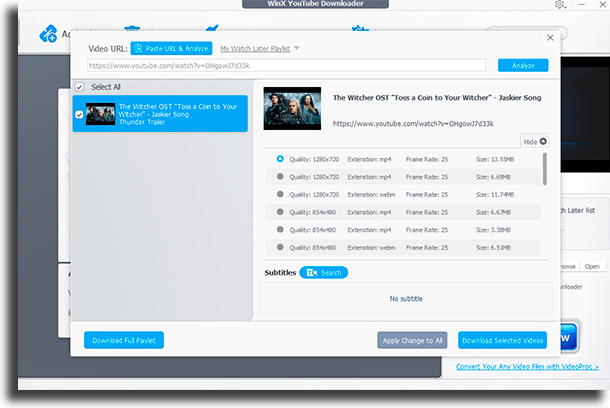Click the Add URL cloud icon

click(48, 34)
